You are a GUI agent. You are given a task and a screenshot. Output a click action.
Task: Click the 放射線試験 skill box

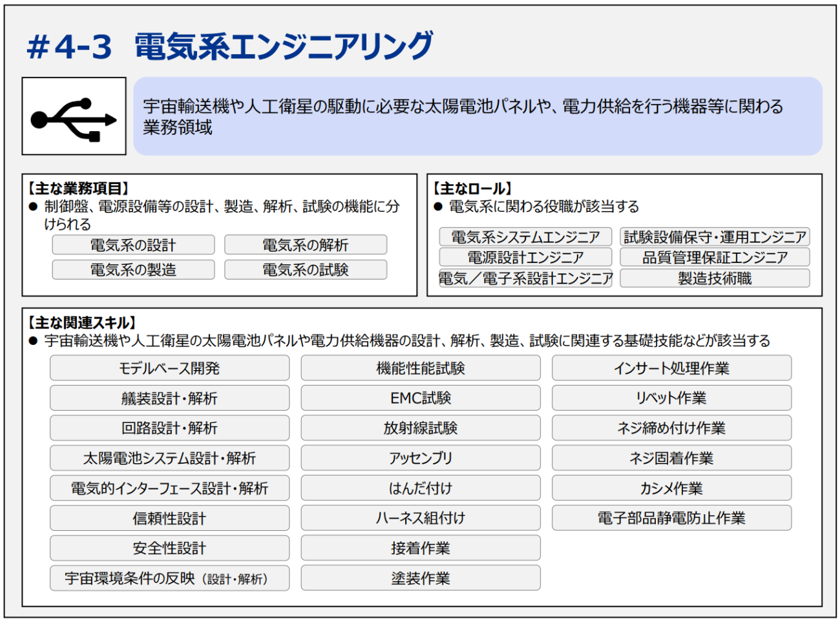point(421,428)
